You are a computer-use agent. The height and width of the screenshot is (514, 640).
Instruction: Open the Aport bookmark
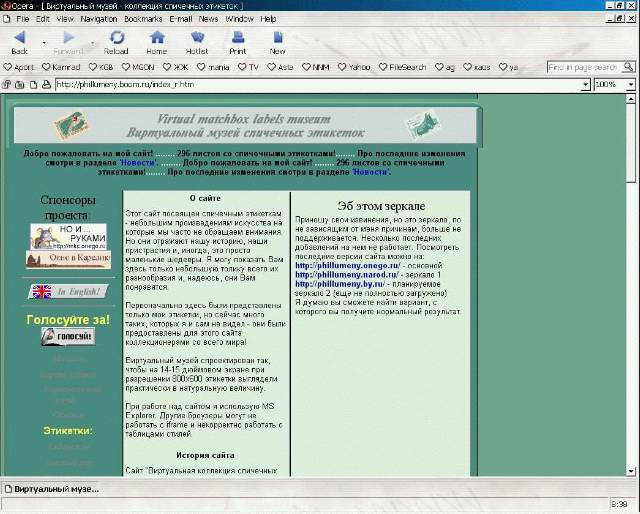point(19,67)
